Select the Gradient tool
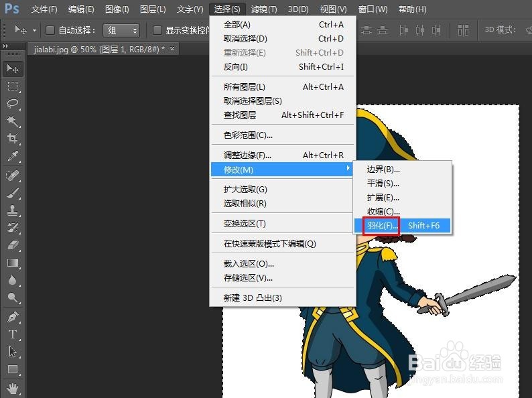The width and height of the screenshot is (532, 398). point(13,263)
